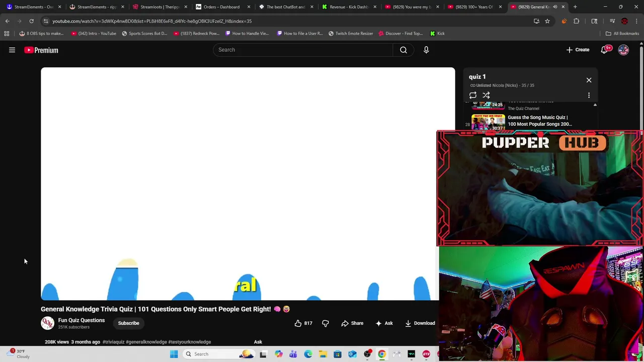Screen dimensions: 644x362
Task: Like the video showing 817 likes
Action: click(303, 323)
